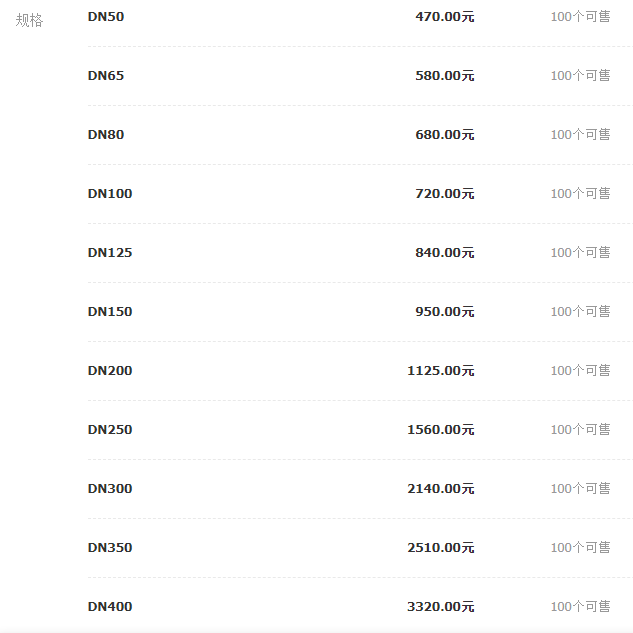The width and height of the screenshot is (633, 633).
Task: Click the 100个可售 availability for DN150
Action: tap(580, 312)
